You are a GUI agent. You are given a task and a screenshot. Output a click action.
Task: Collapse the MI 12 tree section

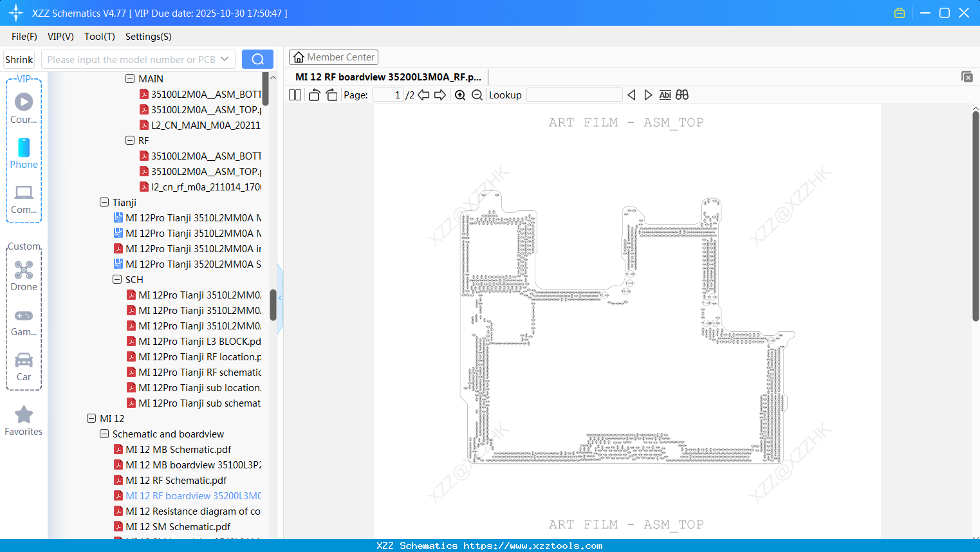point(91,418)
